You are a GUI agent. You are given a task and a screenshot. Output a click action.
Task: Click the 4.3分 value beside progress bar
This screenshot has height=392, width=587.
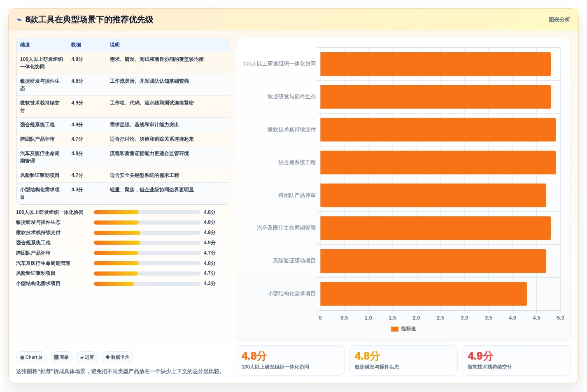click(x=210, y=284)
